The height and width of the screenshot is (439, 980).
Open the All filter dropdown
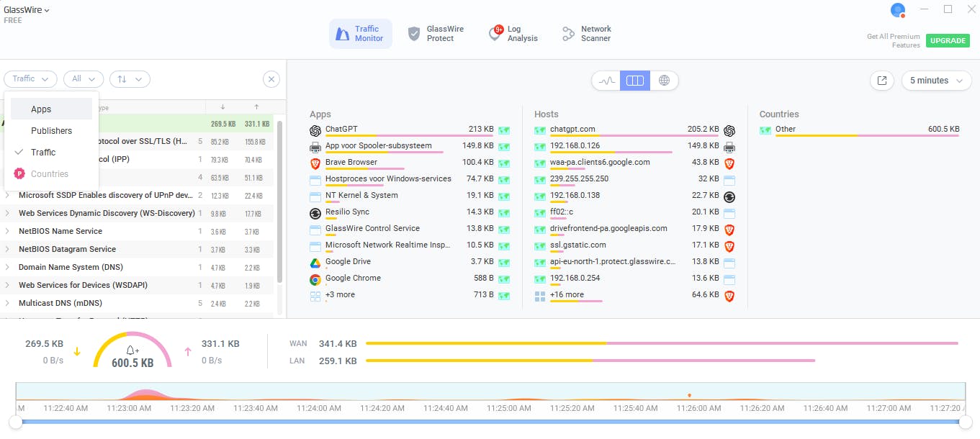pos(84,79)
